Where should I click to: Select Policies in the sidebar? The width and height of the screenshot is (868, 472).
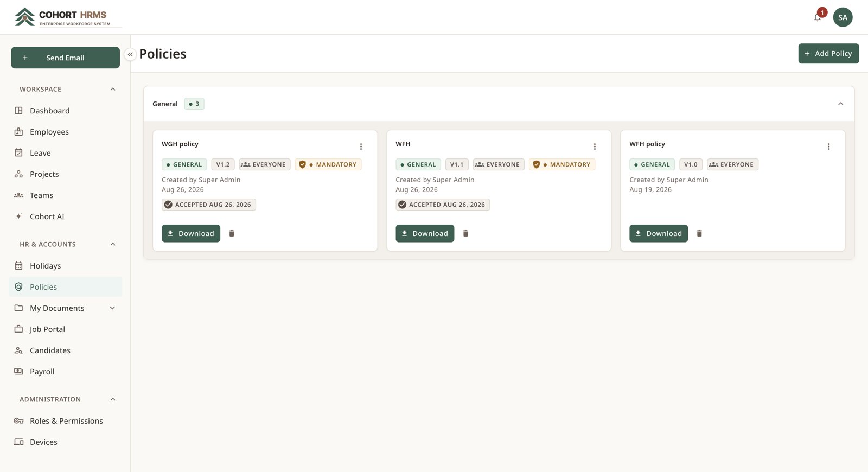[65, 287]
